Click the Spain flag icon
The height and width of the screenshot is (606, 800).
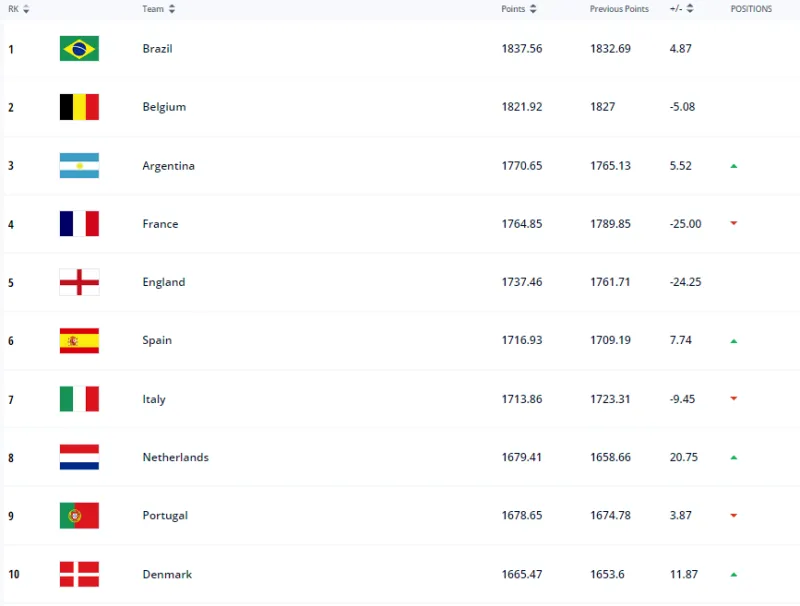(79, 340)
